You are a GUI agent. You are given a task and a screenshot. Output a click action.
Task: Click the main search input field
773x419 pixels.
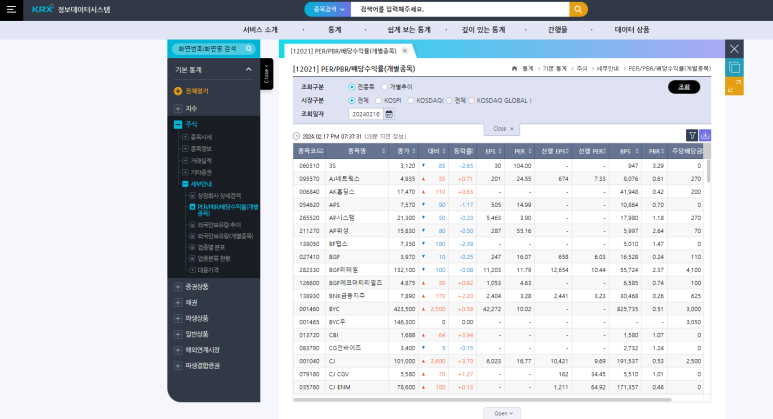click(459, 9)
